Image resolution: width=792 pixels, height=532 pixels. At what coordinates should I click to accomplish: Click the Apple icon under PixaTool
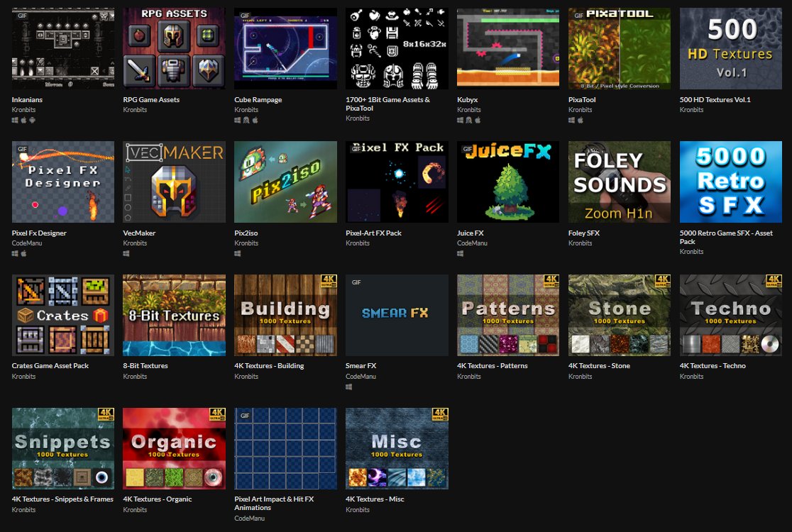(x=581, y=120)
